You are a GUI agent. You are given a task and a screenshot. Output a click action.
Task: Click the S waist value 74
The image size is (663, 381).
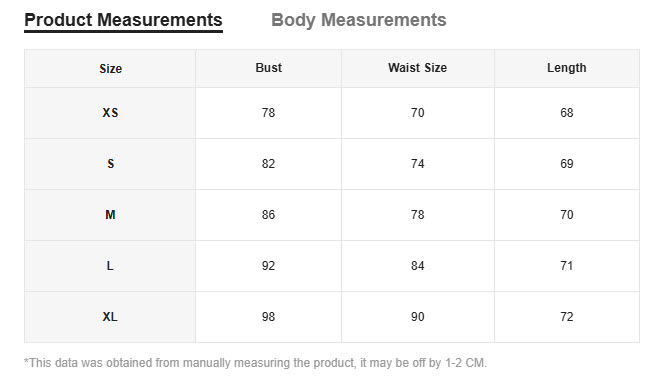coord(417,164)
